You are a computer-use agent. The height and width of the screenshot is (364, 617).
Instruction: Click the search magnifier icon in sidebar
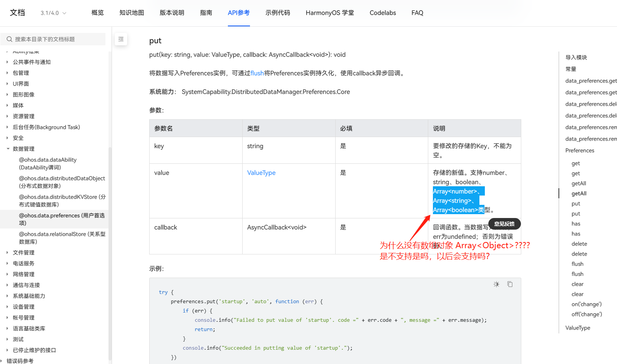pos(9,39)
